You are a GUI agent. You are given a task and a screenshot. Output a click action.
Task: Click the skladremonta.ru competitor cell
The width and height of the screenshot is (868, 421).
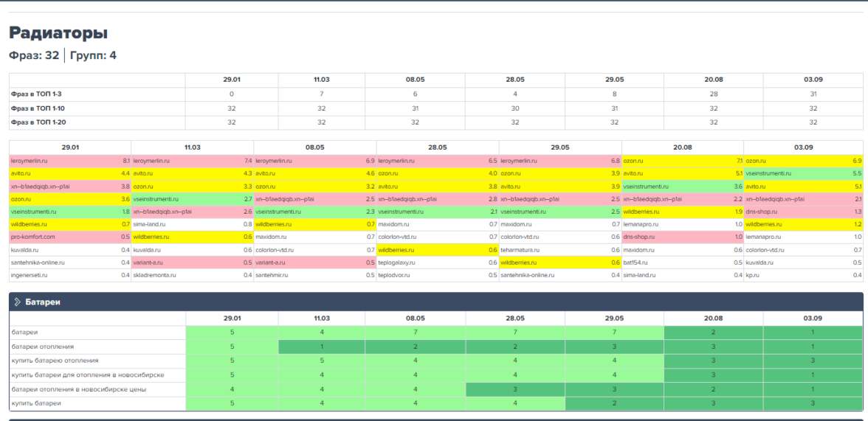pos(193,275)
